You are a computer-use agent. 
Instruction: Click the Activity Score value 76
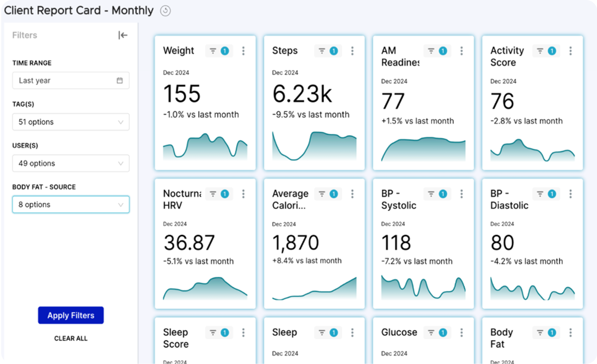tap(502, 101)
